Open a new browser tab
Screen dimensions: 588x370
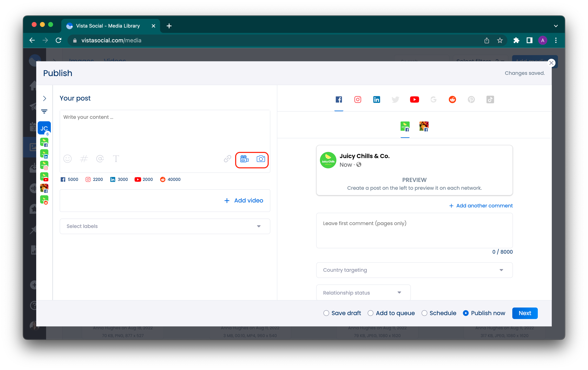click(169, 26)
